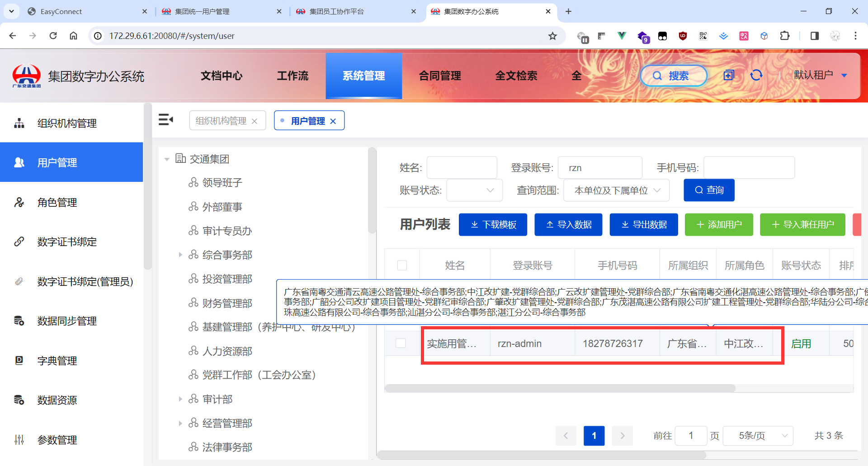This screenshot has height=466, width=868.
Task: Click the 数字证书绑定(管理员) paperclip icon
Action: coord(19,281)
